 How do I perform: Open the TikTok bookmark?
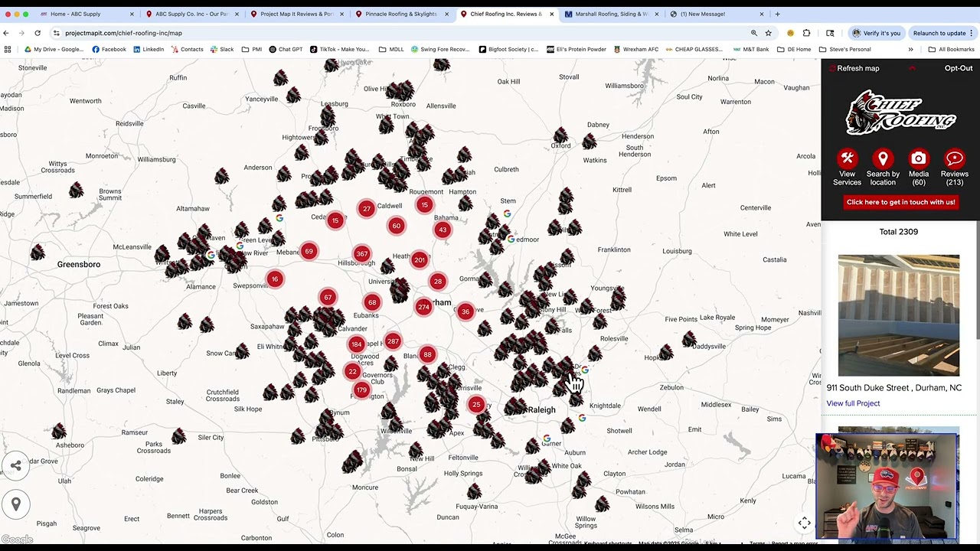pyautogui.click(x=339, y=49)
